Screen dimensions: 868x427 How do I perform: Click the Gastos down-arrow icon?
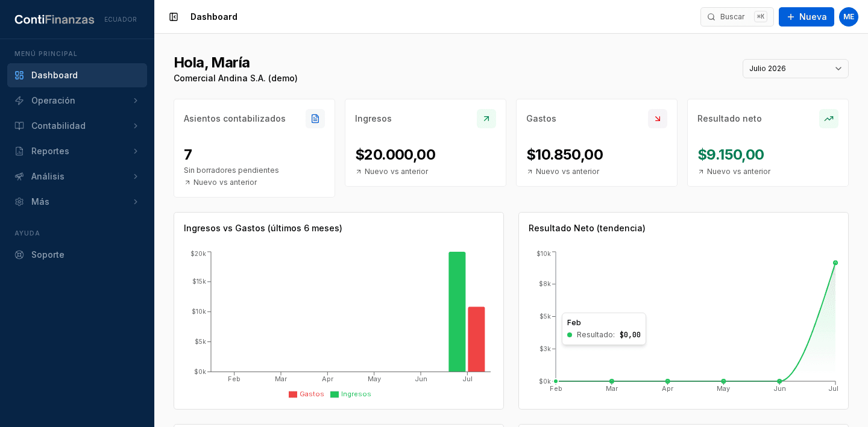click(x=658, y=119)
